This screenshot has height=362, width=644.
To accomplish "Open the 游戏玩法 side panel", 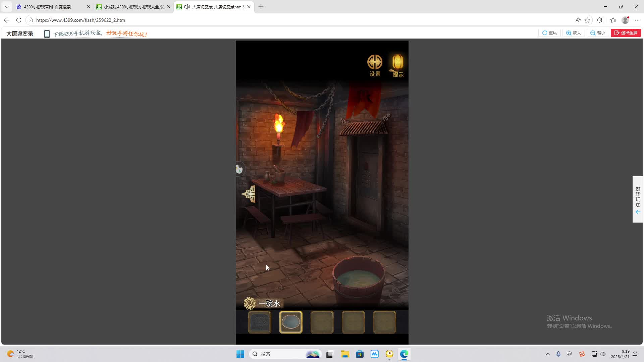I will pos(638,199).
